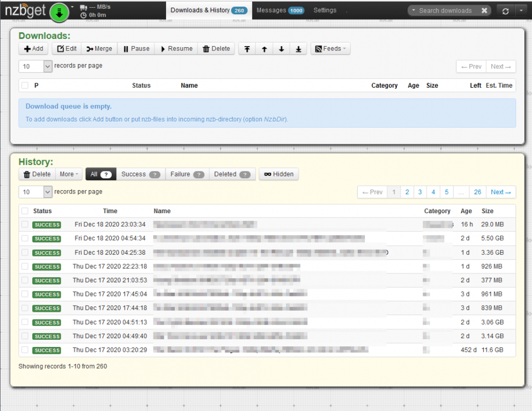The height and width of the screenshot is (411, 532).
Task: Open the More dropdown in History
Action: (69, 174)
